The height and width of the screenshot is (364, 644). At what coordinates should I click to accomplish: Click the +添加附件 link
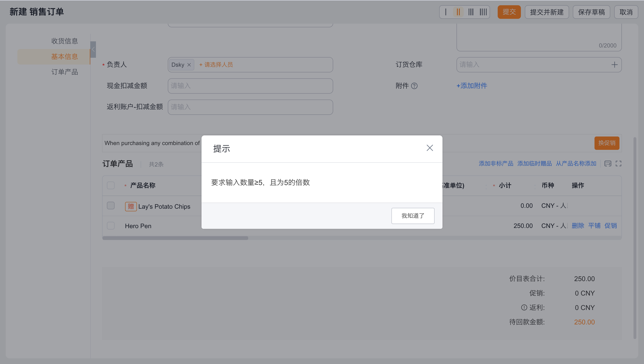pyautogui.click(x=472, y=86)
